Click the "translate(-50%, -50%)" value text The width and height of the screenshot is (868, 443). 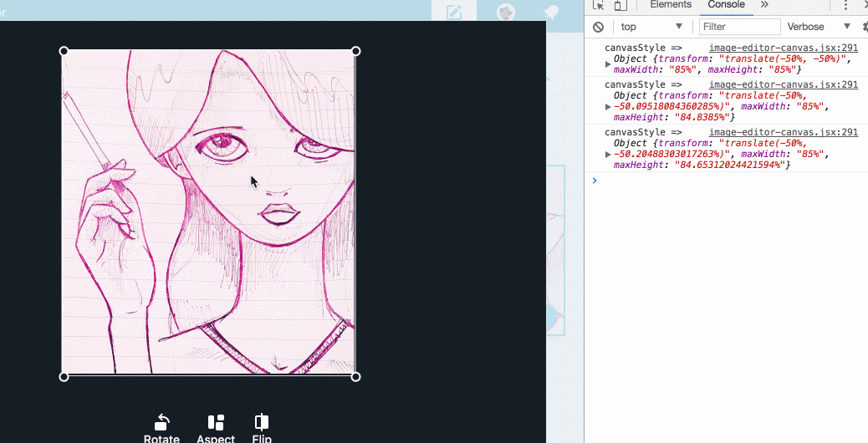click(x=783, y=59)
